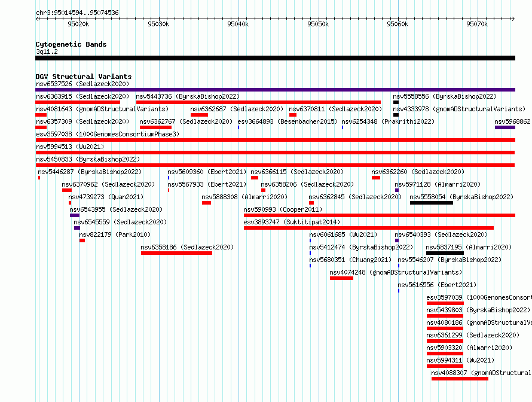532x402 pixels.
Task: Open esv3597038 1000GenomesConsortiumPhase3 label
Action: coord(108,134)
